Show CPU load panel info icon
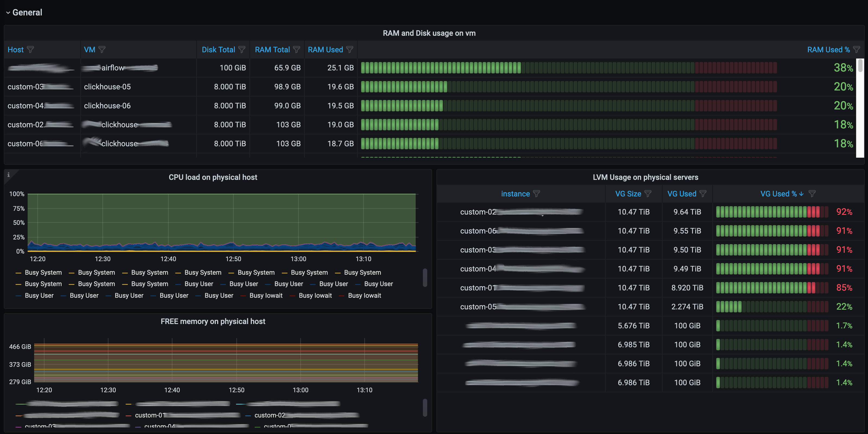 click(8, 175)
